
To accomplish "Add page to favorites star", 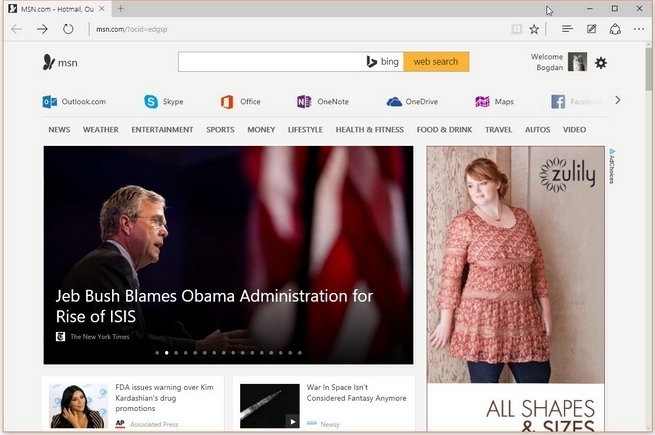I will tap(534, 29).
